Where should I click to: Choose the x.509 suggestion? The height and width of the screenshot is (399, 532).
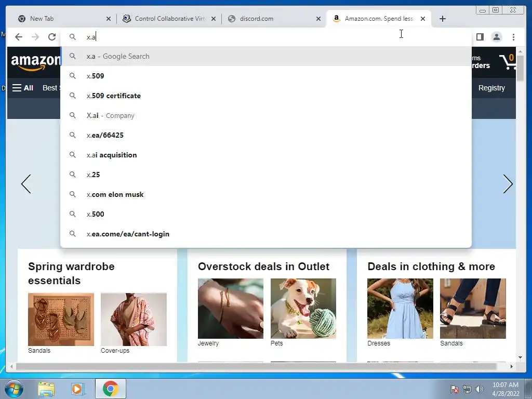pyautogui.click(x=266, y=76)
